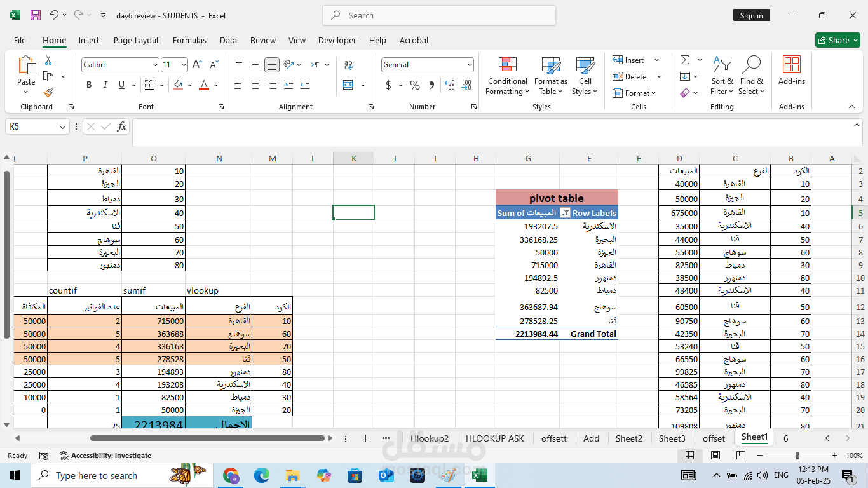The image size is (868, 488).
Task: Switch to Hlookup2 sheet tab
Action: point(430,438)
